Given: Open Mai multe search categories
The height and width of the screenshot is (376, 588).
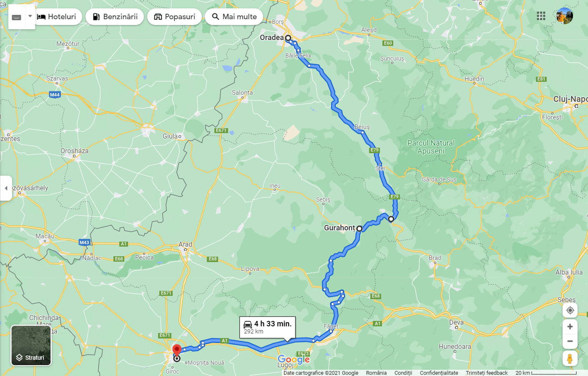Looking at the screenshot, I should (x=234, y=17).
